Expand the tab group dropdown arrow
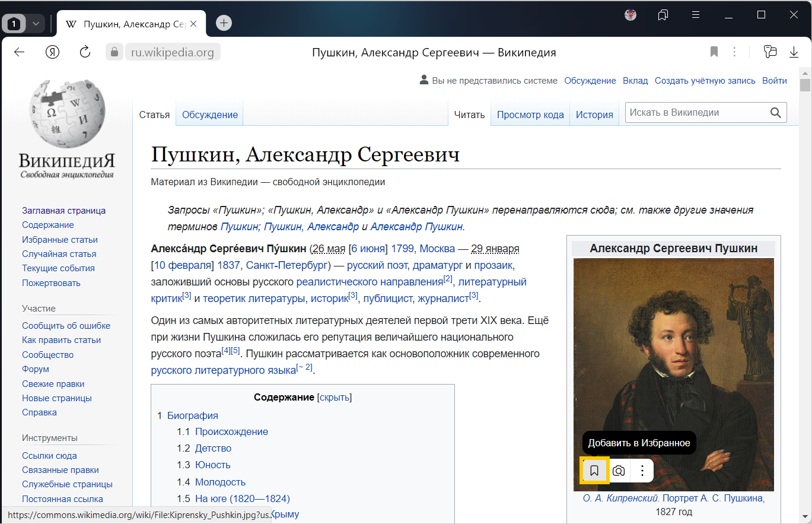The image size is (812, 524). pos(36,24)
